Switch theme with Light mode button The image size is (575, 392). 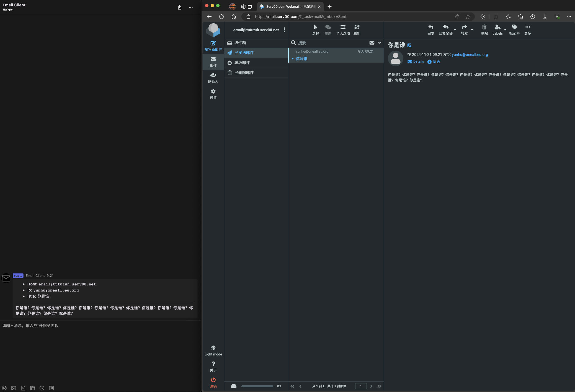point(213,351)
